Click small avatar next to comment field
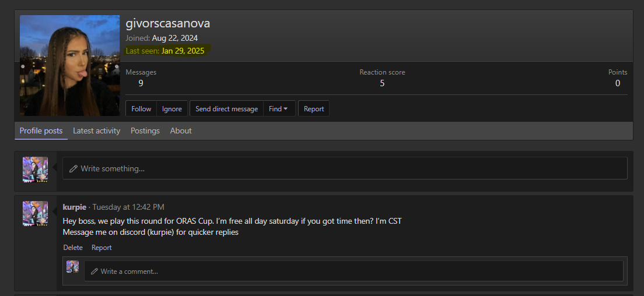The height and width of the screenshot is (296, 644). coord(73,266)
